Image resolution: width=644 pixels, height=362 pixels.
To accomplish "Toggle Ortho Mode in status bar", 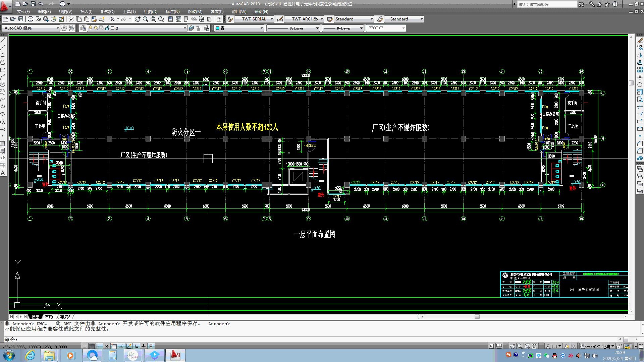I will (99, 346).
